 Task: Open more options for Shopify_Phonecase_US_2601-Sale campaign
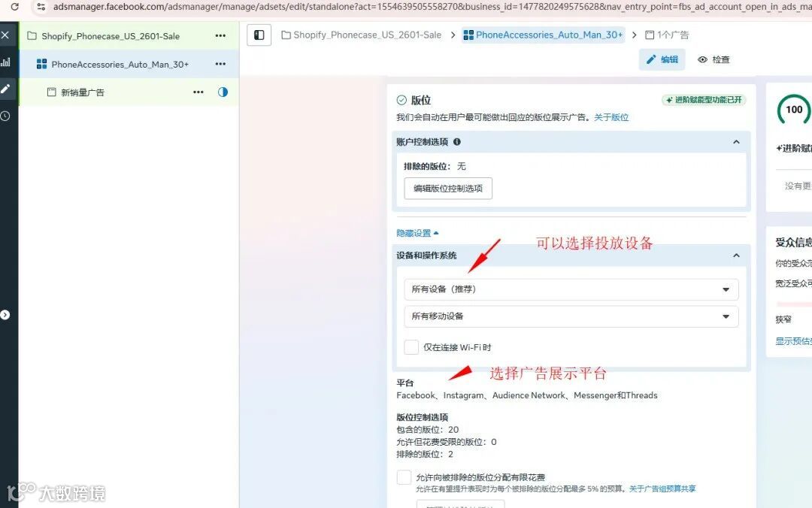click(x=220, y=36)
